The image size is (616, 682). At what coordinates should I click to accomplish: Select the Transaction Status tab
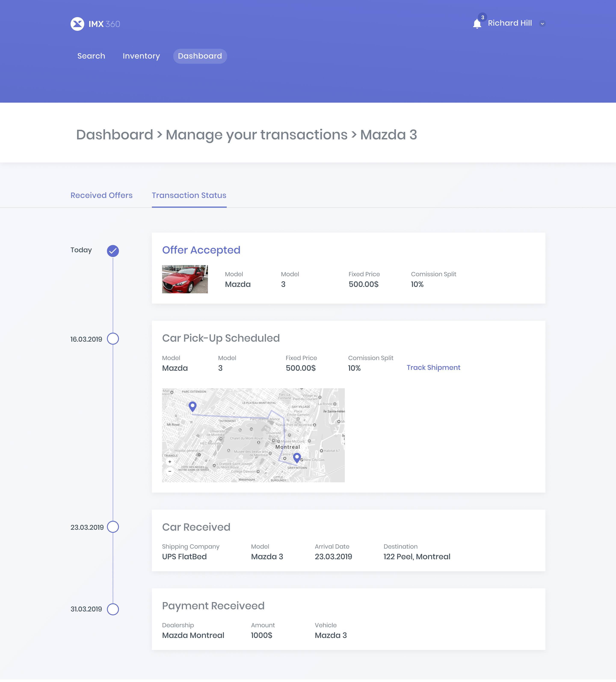(189, 196)
